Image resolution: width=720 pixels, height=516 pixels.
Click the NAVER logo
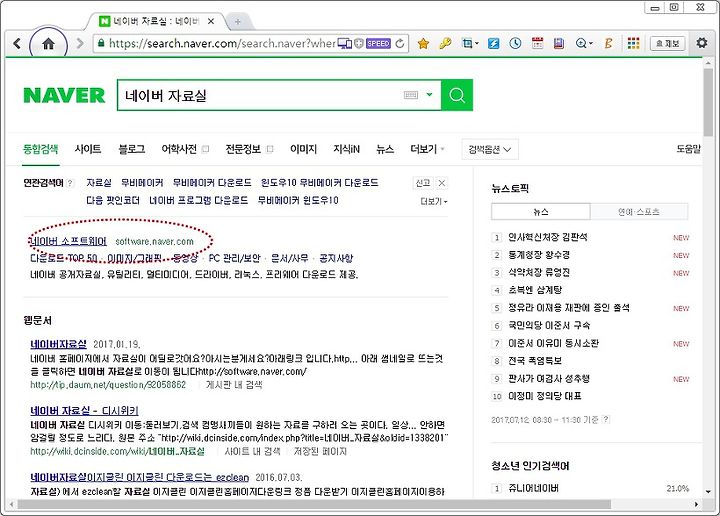coord(64,95)
